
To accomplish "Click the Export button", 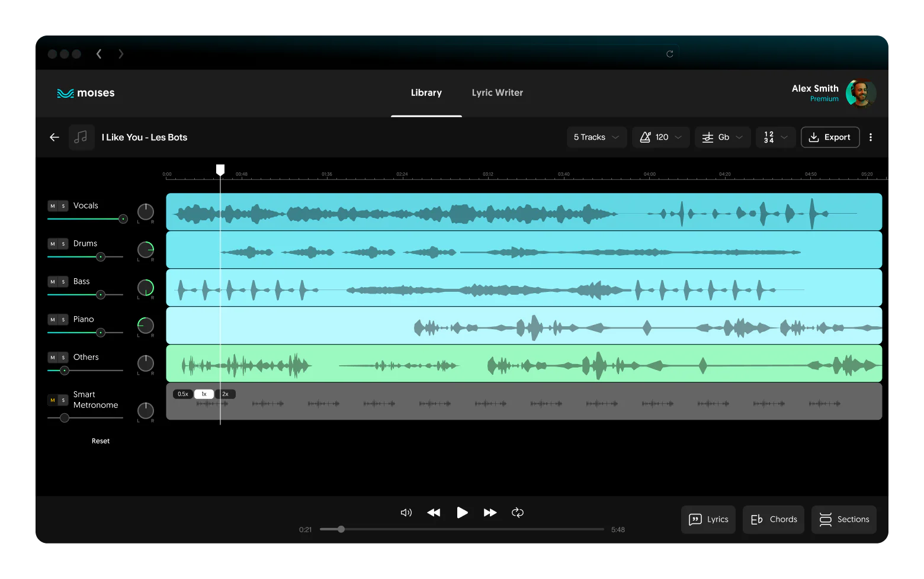I will click(830, 137).
